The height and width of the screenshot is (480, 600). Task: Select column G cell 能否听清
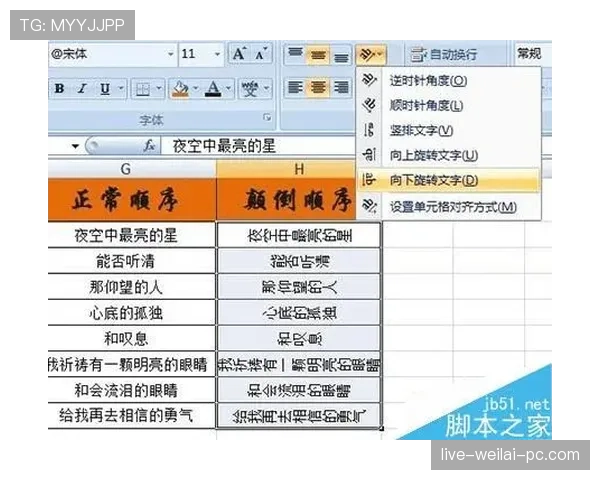132,261
